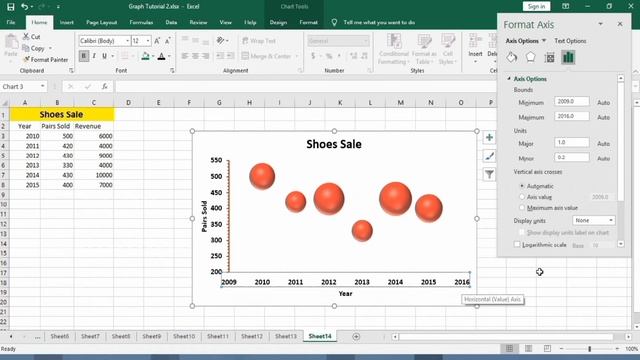The width and height of the screenshot is (640, 360).
Task: Toggle bold formatting
Action: [x=84, y=56]
